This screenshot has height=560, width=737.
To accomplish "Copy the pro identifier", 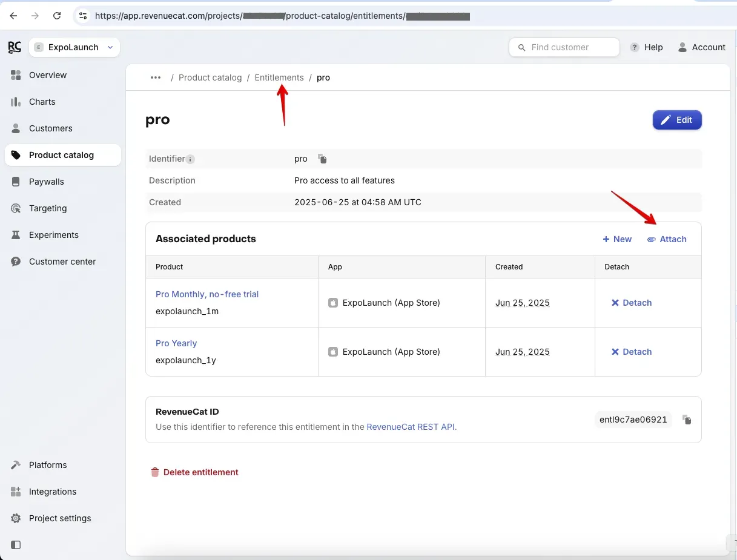I will 323,159.
